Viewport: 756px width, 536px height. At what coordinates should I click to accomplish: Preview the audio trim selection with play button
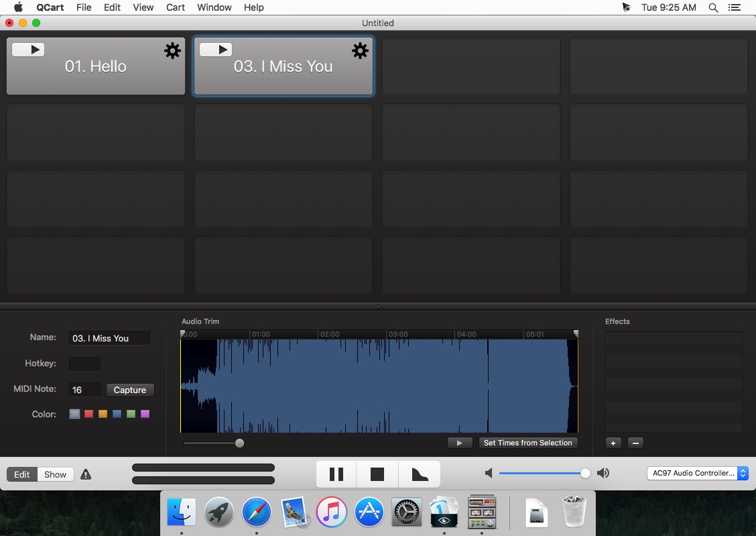coord(460,443)
